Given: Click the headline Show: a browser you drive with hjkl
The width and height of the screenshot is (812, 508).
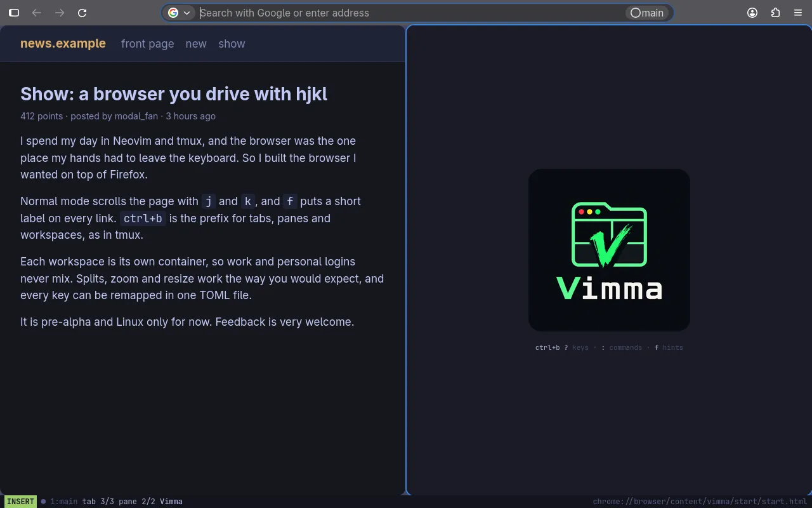Looking at the screenshot, I should 174,94.
